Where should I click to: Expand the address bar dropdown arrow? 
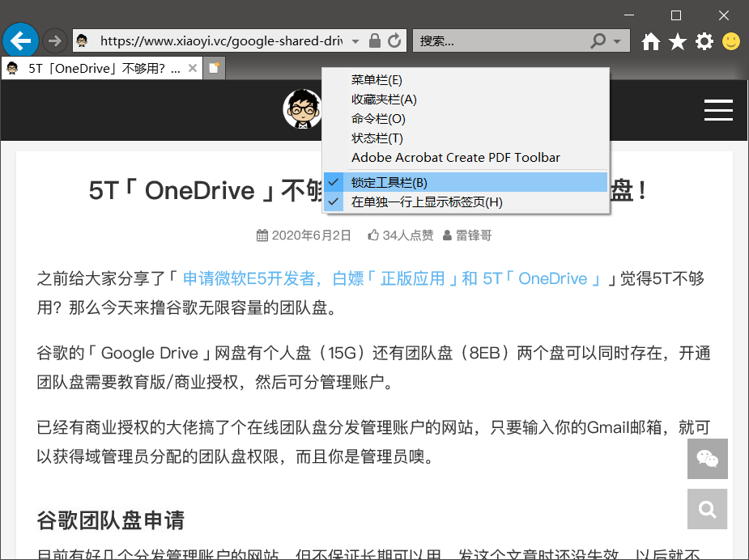tap(353, 40)
